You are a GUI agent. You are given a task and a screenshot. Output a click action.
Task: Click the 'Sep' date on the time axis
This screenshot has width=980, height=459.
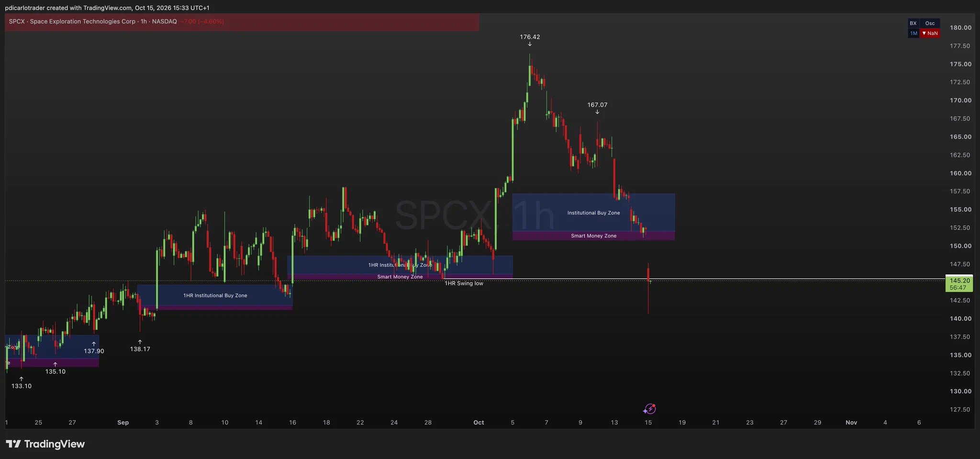(123, 423)
